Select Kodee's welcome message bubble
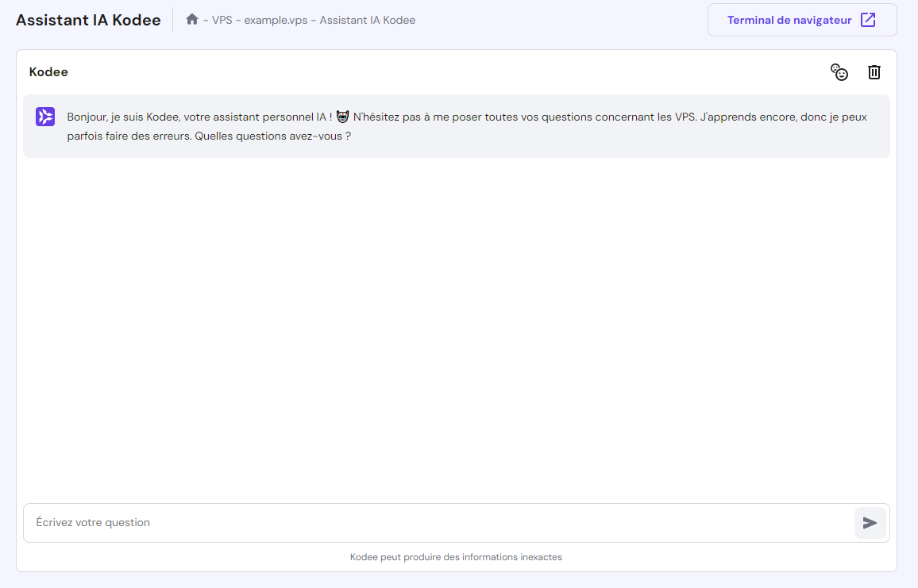This screenshot has height=588, width=918. coord(457,125)
